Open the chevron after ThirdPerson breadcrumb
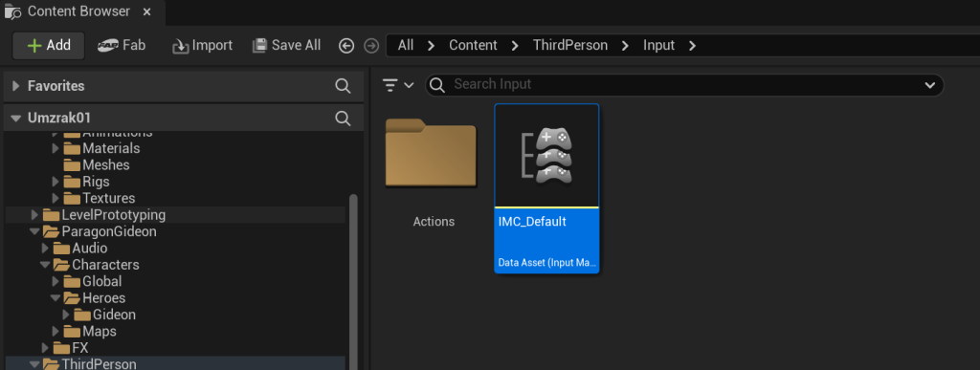The width and height of the screenshot is (980, 370). tap(625, 46)
